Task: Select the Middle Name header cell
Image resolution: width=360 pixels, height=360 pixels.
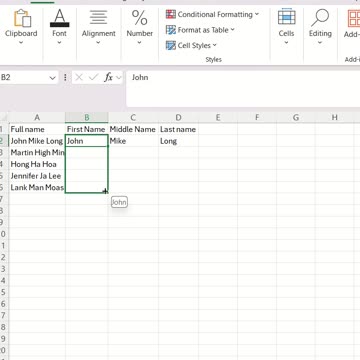Action: pyautogui.click(x=133, y=129)
